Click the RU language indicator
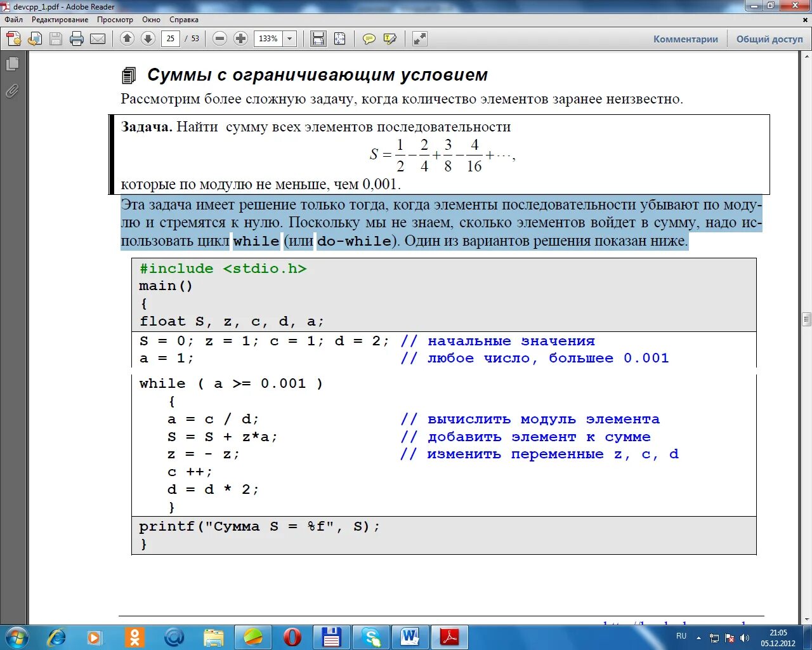 coord(681,635)
